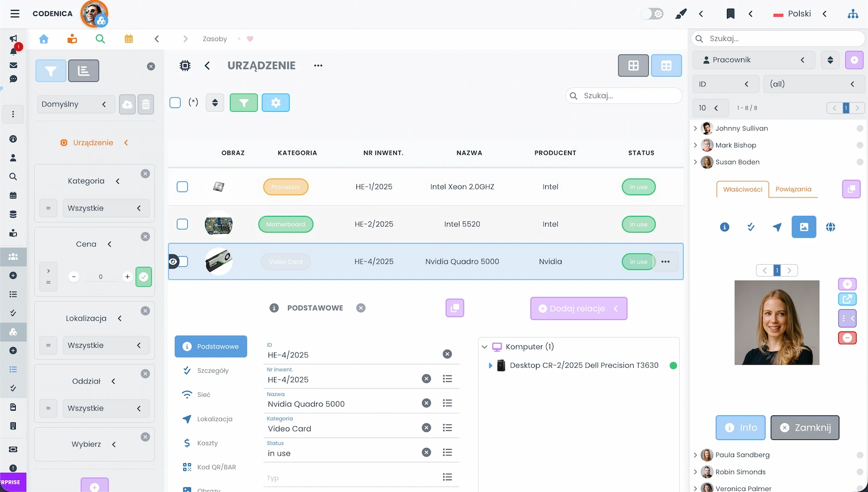Image resolution: width=868 pixels, height=492 pixels.
Task: Switch to the Powiązania tab
Action: [793, 189]
